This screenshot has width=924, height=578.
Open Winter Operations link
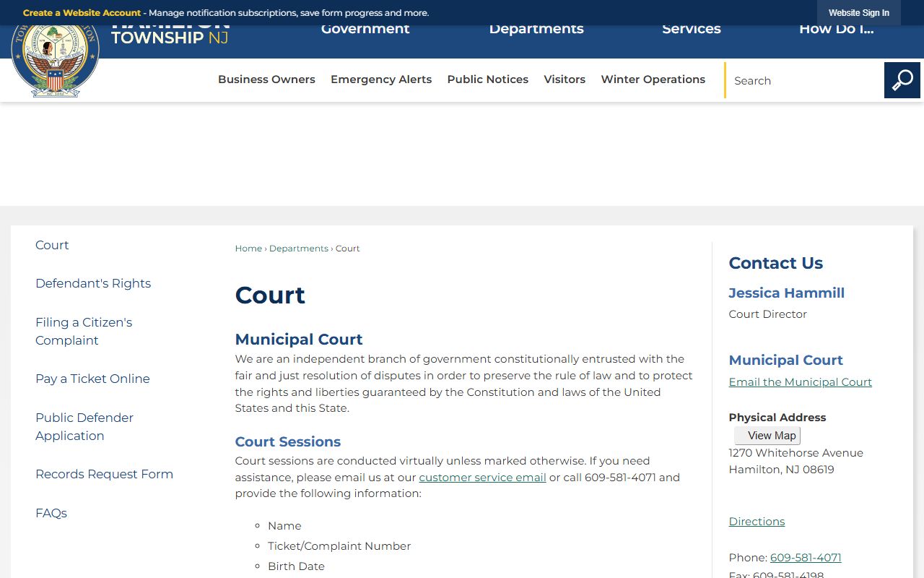click(653, 79)
